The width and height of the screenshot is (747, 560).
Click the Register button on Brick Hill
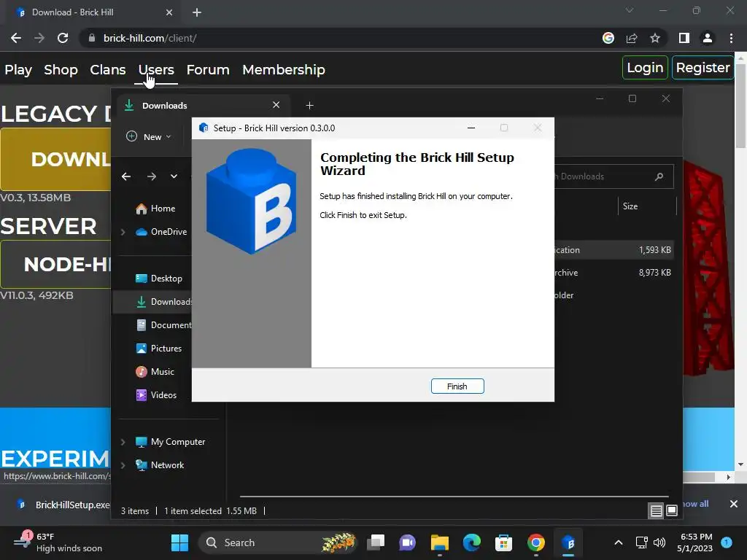point(703,68)
